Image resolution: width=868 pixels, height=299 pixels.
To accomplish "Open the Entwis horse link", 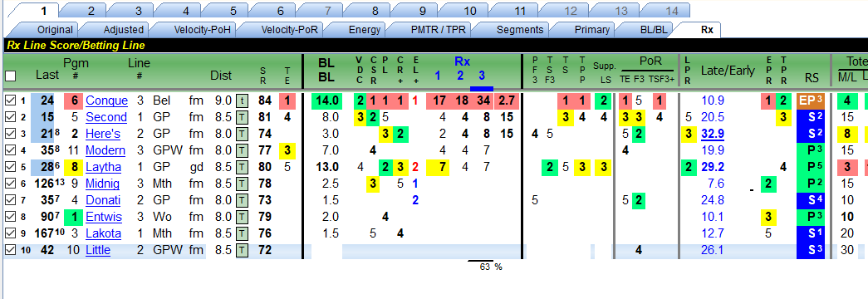I will [x=103, y=217].
